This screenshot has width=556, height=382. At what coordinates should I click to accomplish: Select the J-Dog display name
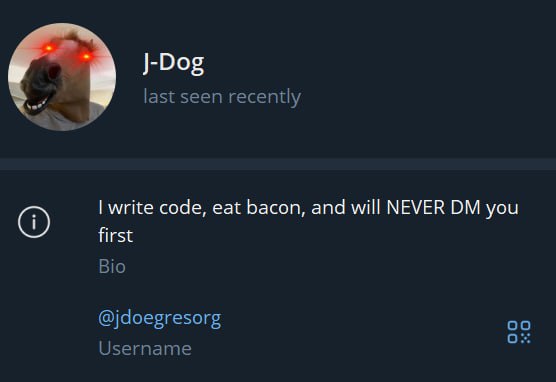[174, 63]
